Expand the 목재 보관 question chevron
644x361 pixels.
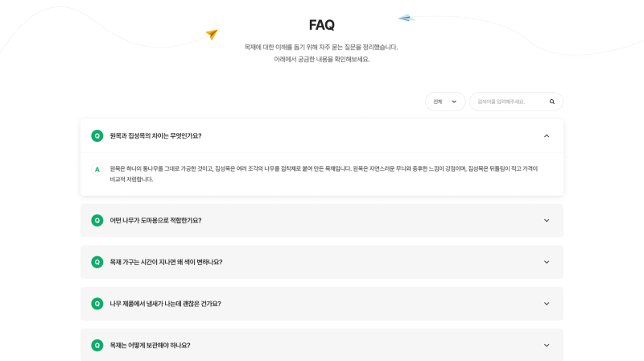(x=547, y=345)
